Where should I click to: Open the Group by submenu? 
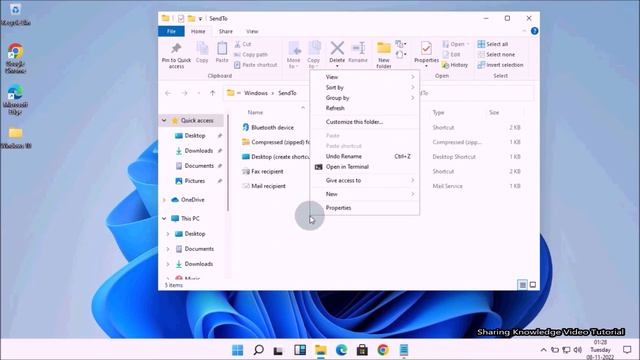[x=365, y=98]
